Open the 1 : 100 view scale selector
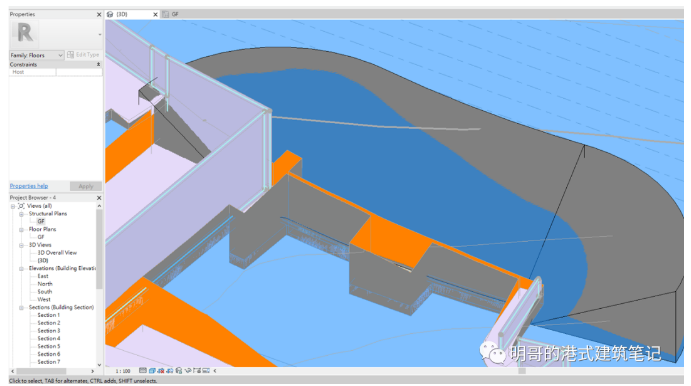The height and width of the screenshot is (386, 691). click(123, 371)
